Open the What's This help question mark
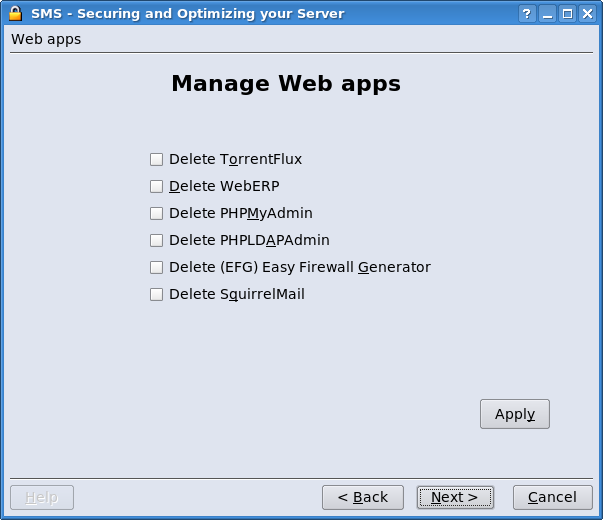This screenshot has width=603, height=520. point(527,14)
